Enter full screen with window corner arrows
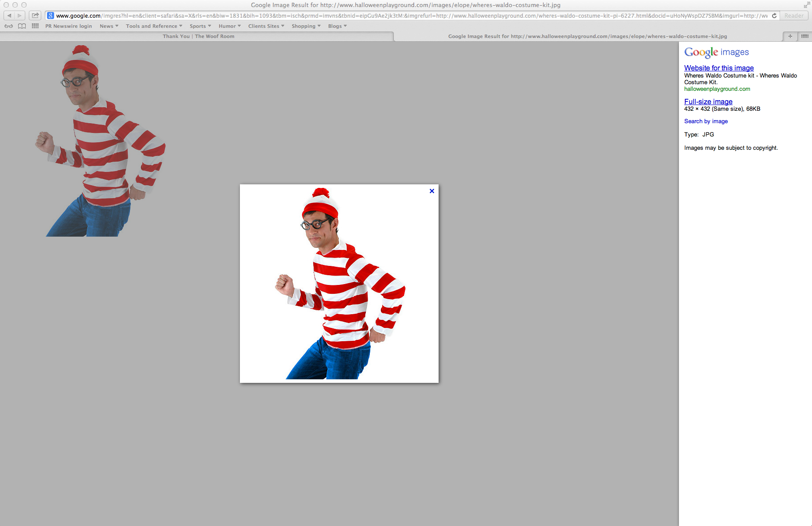The width and height of the screenshot is (812, 526). [806, 5]
